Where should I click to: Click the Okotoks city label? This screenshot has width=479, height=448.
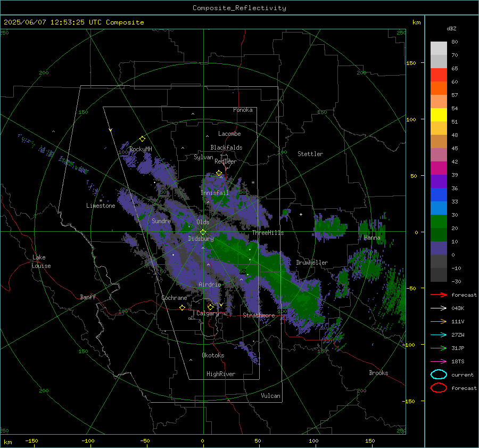(x=213, y=355)
